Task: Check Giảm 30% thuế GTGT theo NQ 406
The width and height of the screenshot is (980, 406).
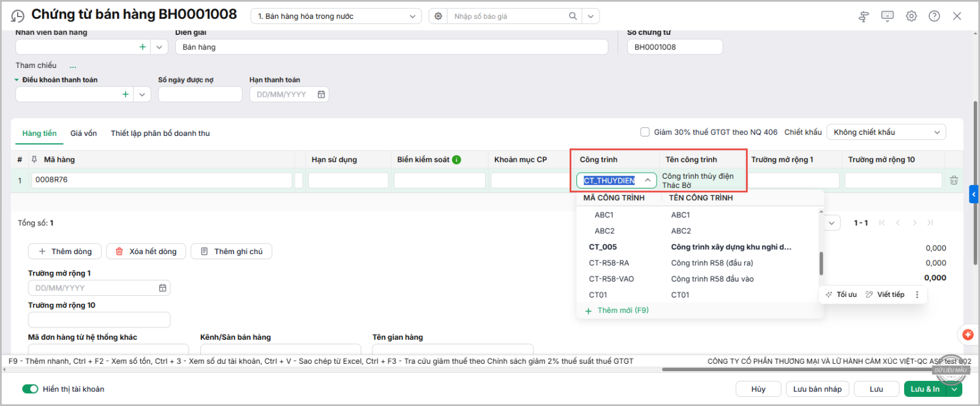Action: tap(645, 132)
